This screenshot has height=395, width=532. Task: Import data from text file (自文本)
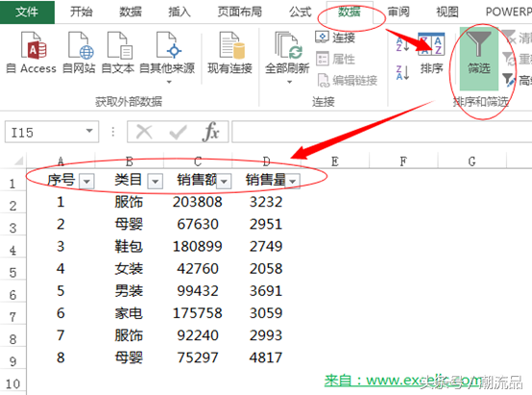[118, 53]
